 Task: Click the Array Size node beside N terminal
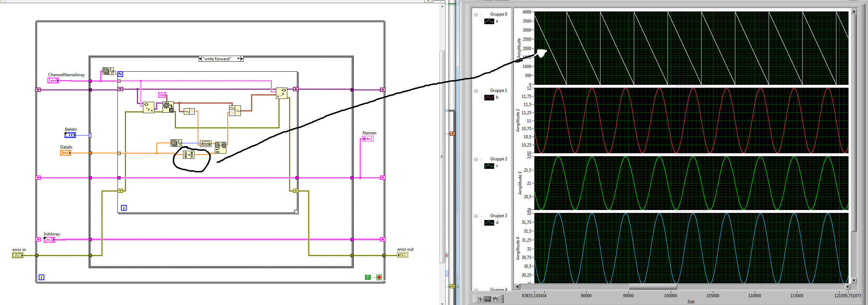pos(108,71)
